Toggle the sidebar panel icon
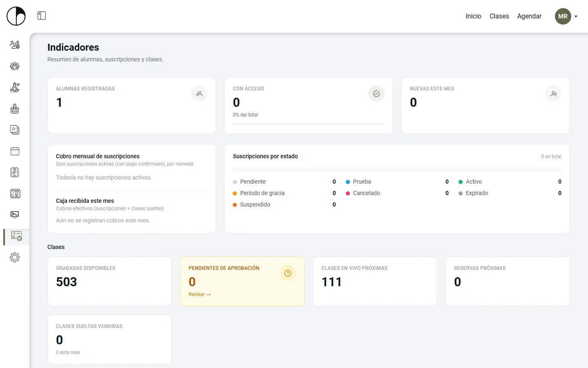The height and width of the screenshot is (368, 588). click(42, 16)
